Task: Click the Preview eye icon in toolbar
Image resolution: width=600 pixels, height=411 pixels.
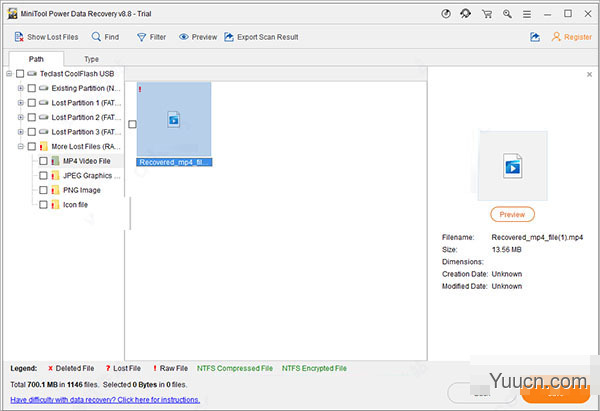Action: coord(184,37)
